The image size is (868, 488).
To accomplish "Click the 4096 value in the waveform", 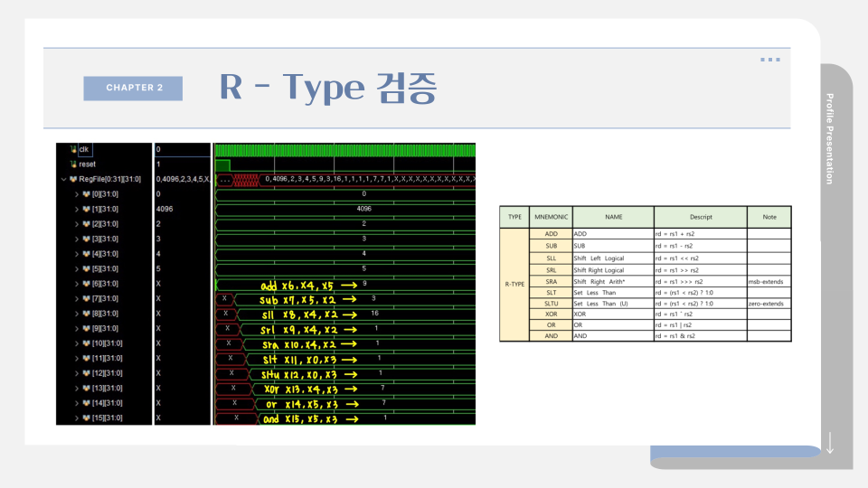I will pos(363,209).
